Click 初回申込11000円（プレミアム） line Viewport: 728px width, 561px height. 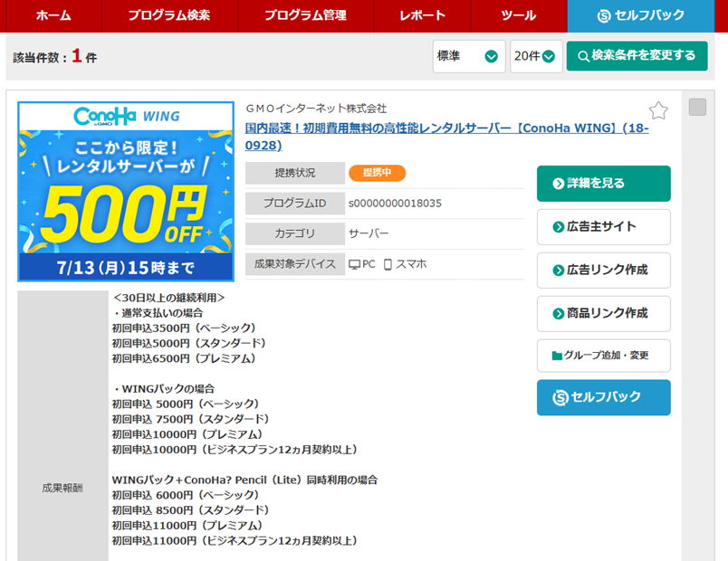[187, 526]
